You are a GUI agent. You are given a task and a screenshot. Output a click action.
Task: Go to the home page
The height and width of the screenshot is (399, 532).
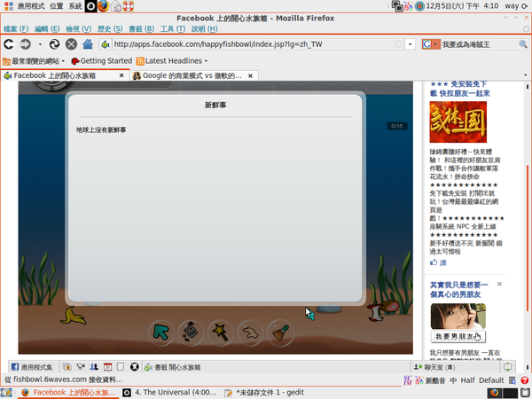[88, 44]
